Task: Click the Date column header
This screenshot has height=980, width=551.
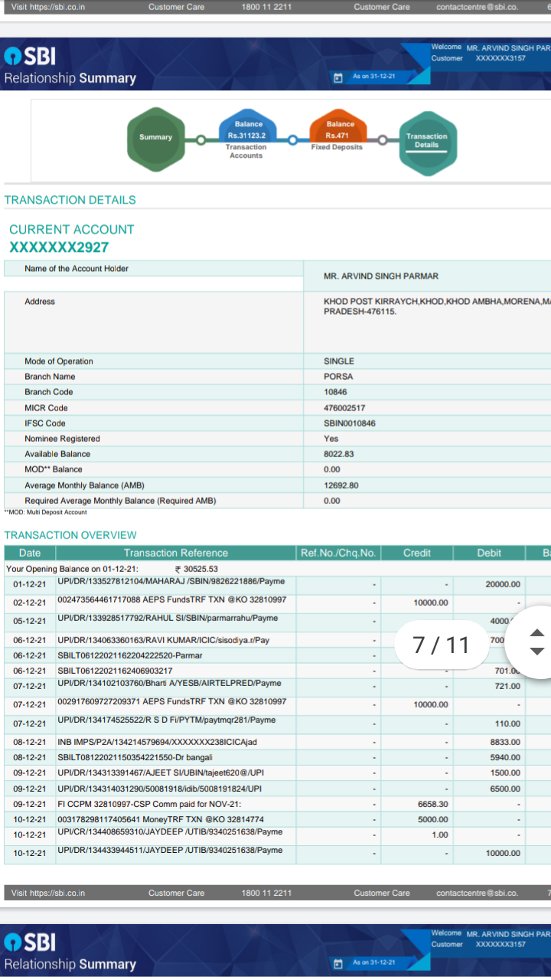Action: click(30, 553)
